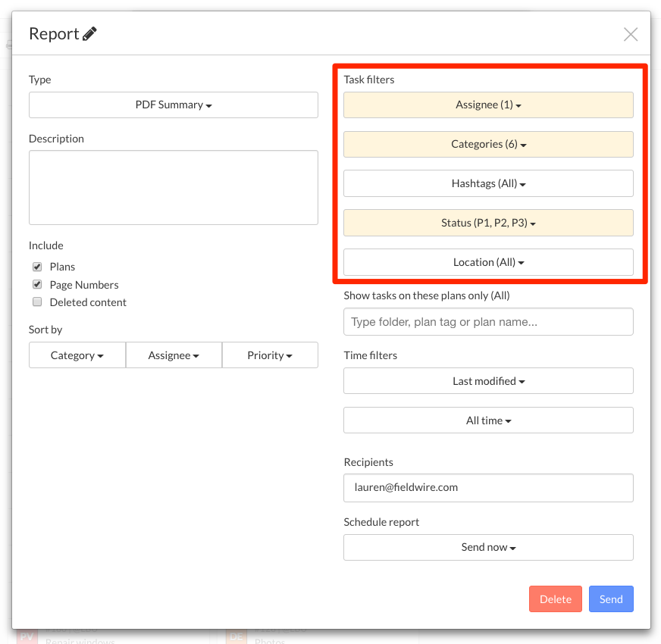The height and width of the screenshot is (644, 661).
Task: Click the blue Send button
Action: (x=610, y=599)
